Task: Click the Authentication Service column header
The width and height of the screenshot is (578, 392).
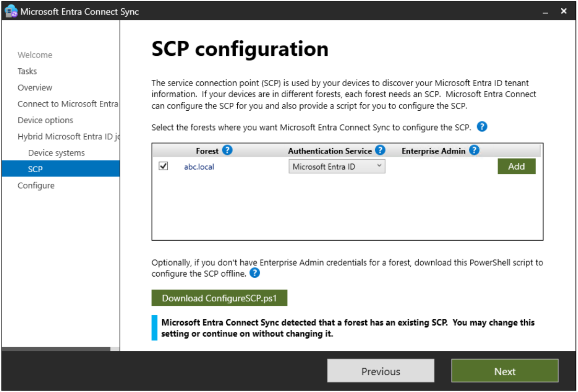Action: pyautogui.click(x=330, y=151)
